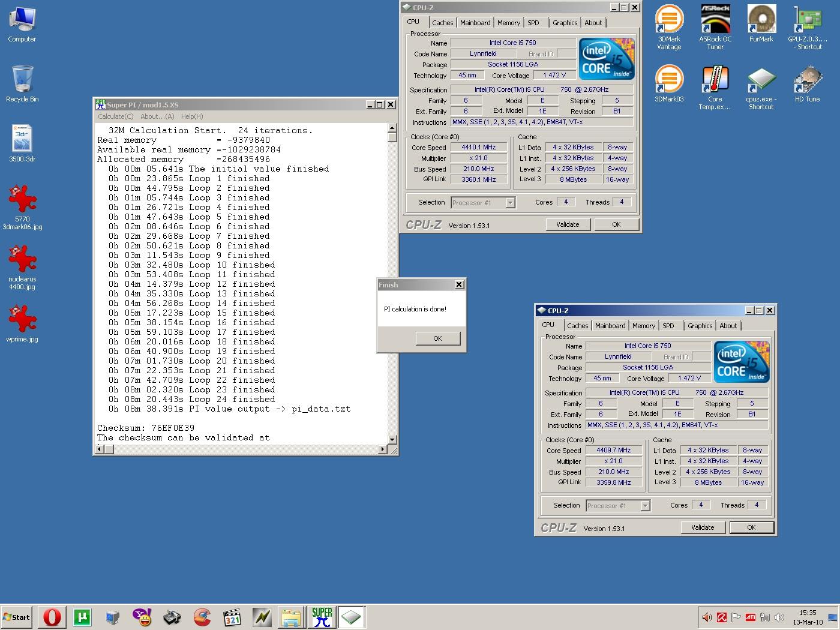Switch to Caches tab in top CPU-Z

pos(443,23)
